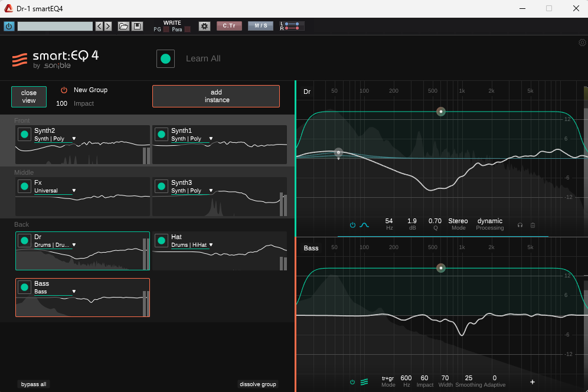Image resolution: width=588 pixels, height=392 pixels.
Task: Click the M/S button
Action: (260, 26)
